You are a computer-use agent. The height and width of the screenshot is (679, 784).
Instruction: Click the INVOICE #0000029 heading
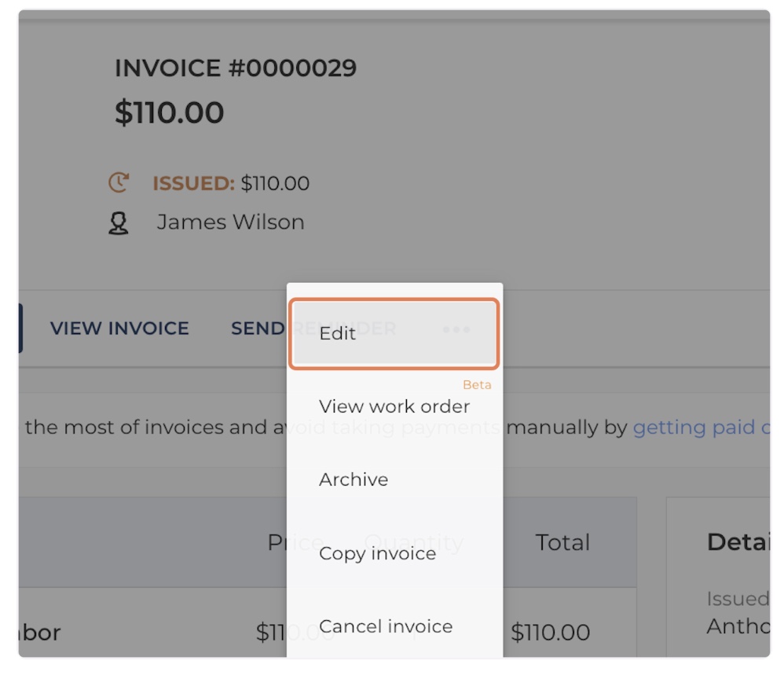[236, 68]
